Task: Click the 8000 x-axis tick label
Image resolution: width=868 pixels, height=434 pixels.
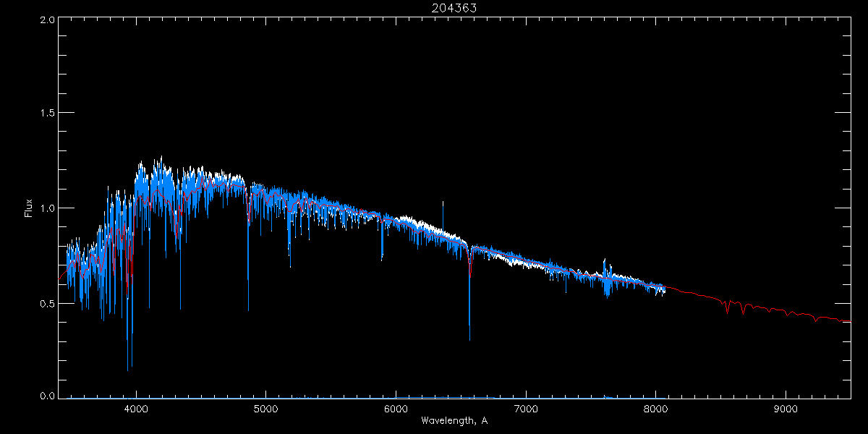Action: point(655,409)
